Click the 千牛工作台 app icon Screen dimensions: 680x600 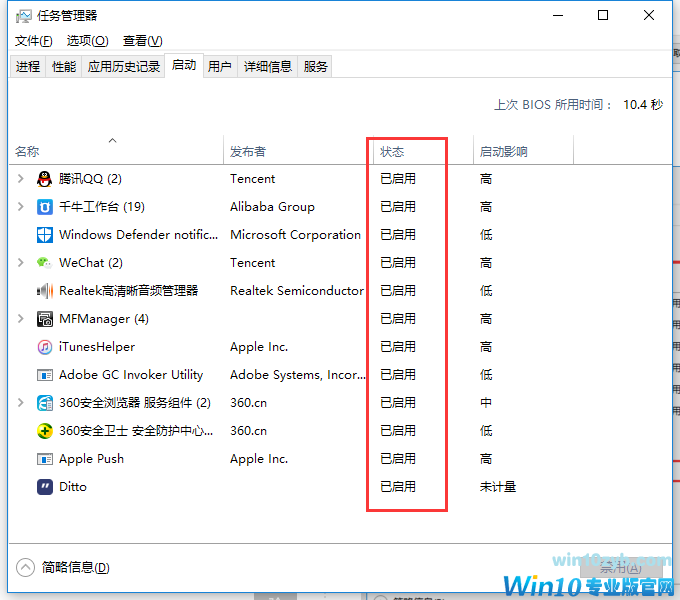pyautogui.click(x=44, y=207)
